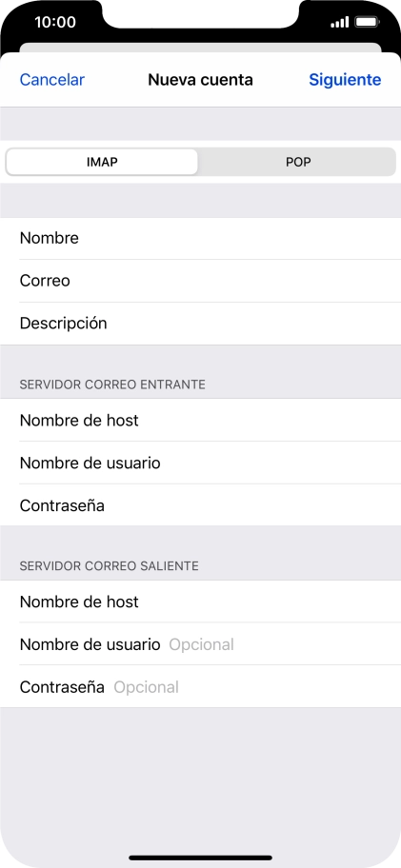Tap the Cancelar button
The image size is (401, 868).
tap(52, 80)
